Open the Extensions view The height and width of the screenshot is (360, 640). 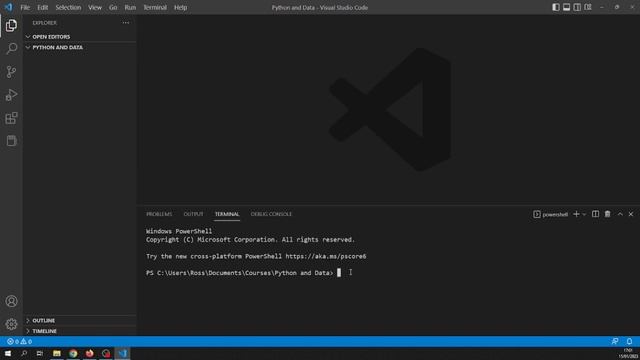pos(11,118)
